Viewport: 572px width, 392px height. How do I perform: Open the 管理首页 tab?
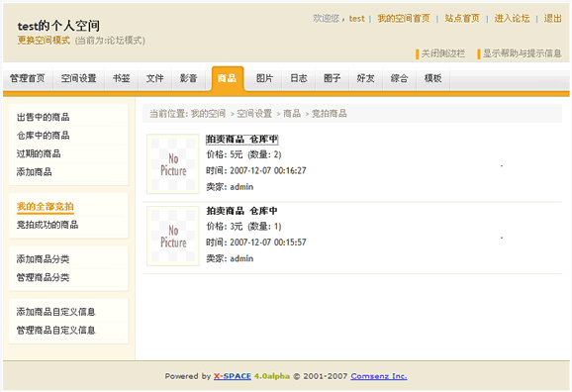(x=28, y=78)
